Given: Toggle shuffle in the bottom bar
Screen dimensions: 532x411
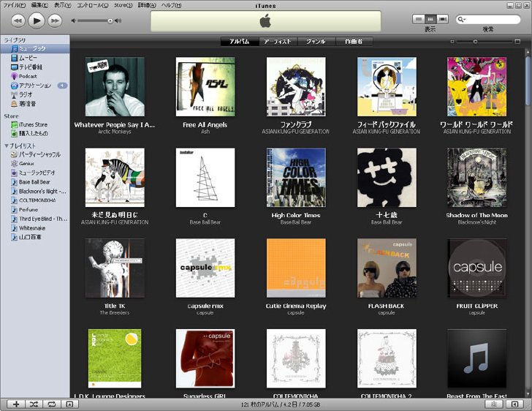Looking at the screenshot, I should click(x=34, y=404).
